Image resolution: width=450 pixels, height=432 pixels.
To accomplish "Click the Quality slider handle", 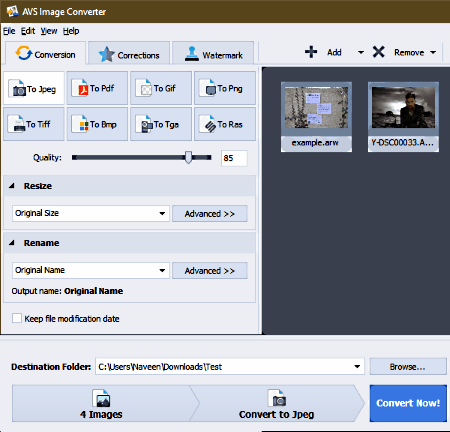I will 188,157.
